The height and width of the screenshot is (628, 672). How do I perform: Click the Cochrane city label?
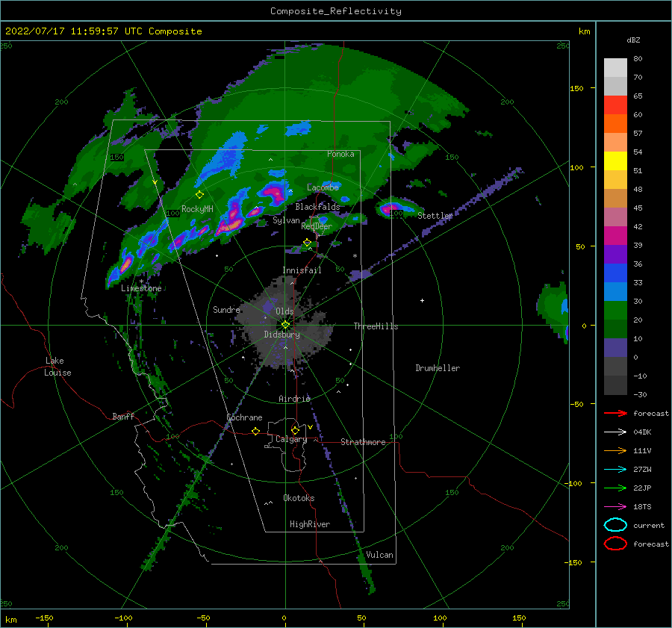(244, 417)
